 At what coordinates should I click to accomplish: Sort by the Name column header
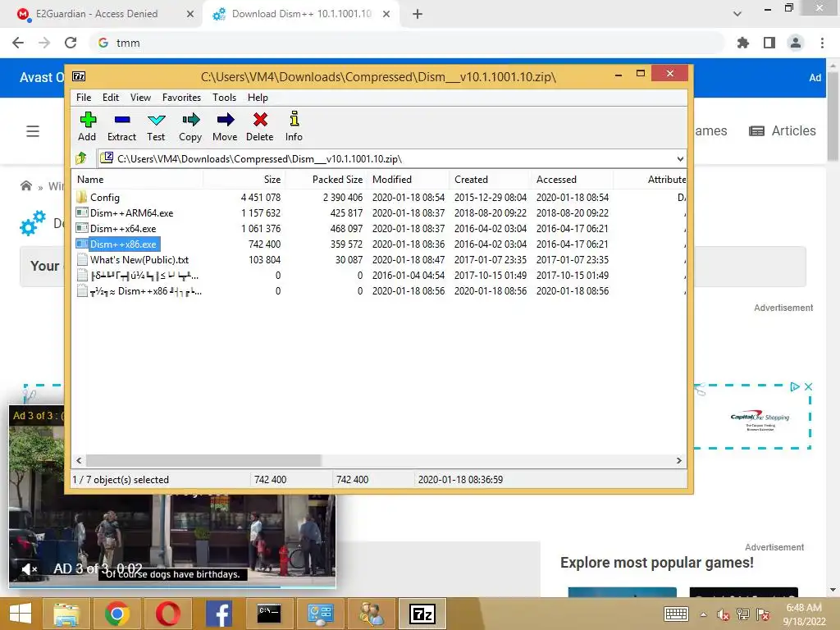click(138, 180)
